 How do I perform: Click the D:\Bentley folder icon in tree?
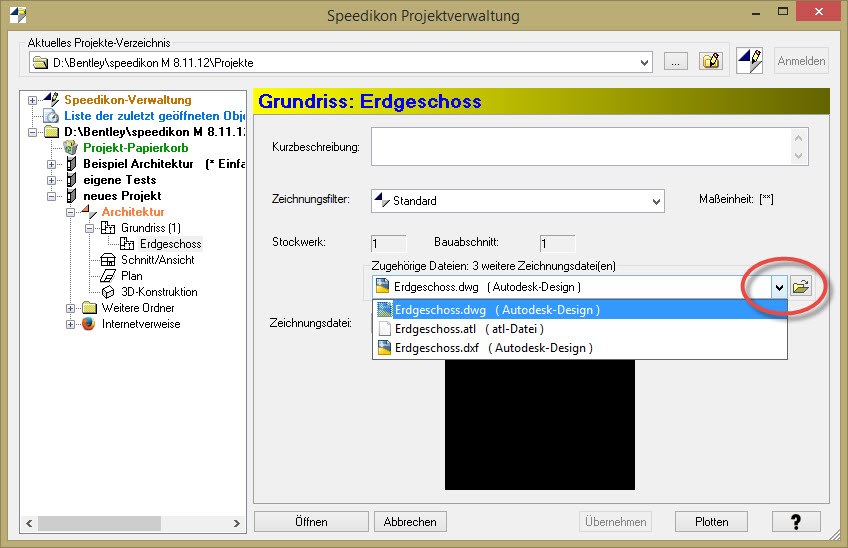click(x=51, y=132)
